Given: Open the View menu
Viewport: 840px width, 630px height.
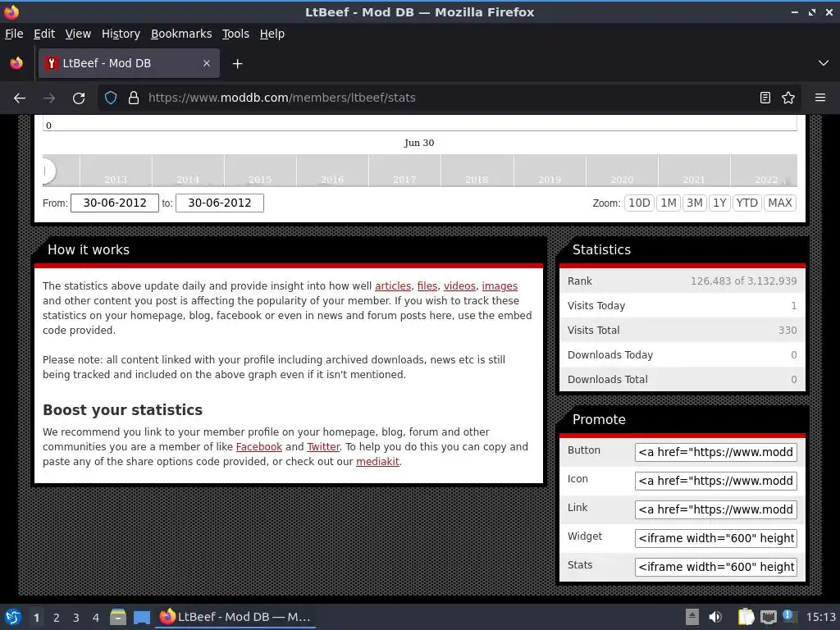Looking at the screenshot, I should coord(78,34).
